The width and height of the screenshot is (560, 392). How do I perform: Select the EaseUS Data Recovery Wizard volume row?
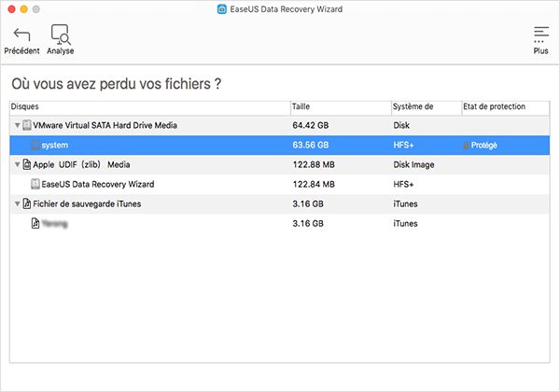click(x=280, y=184)
